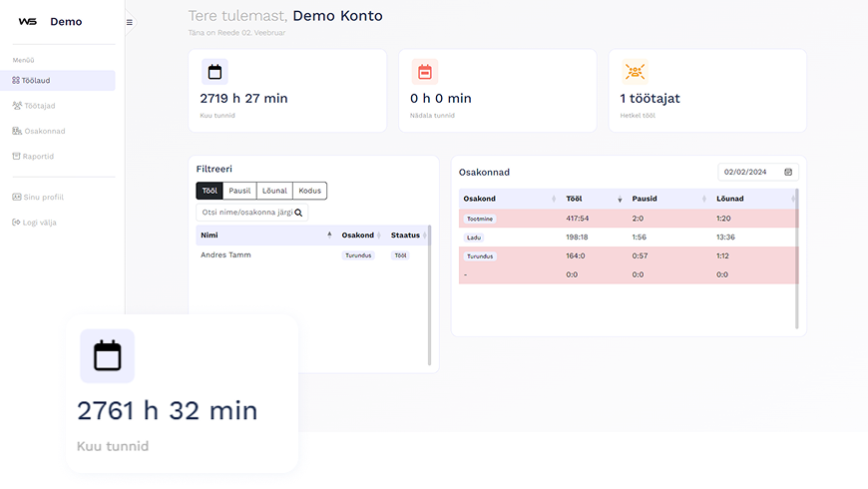This screenshot has width=868, height=489.
Task: Click the large calendar icon above 2761 h
Action: [x=107, y=356]
